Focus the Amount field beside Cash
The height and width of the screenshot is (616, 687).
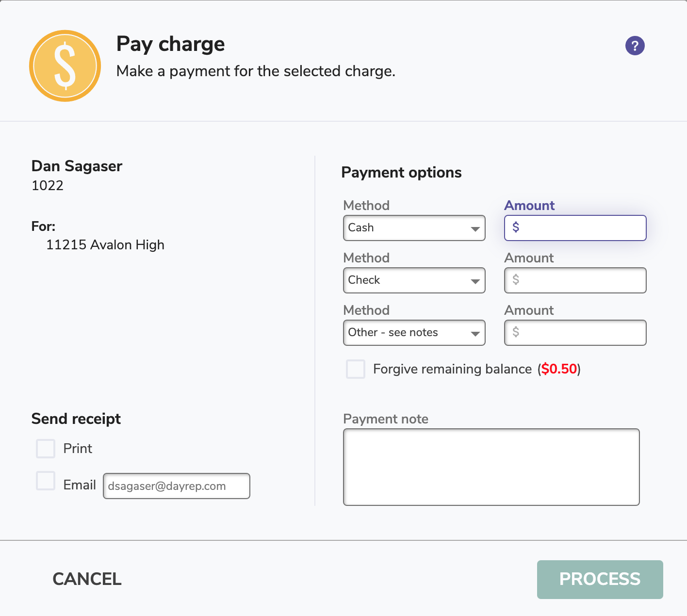coord(575,228)
